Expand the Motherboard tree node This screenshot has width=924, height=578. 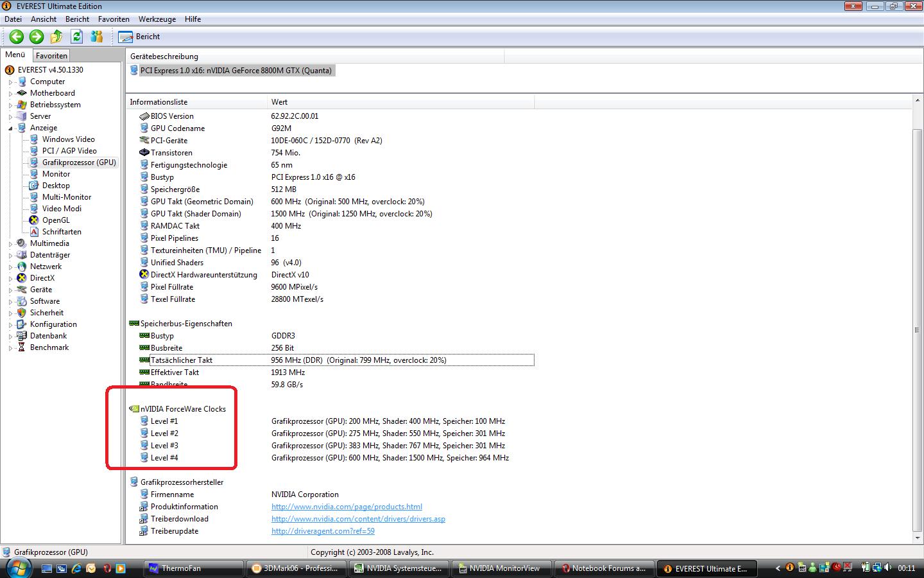pos(10,94)
